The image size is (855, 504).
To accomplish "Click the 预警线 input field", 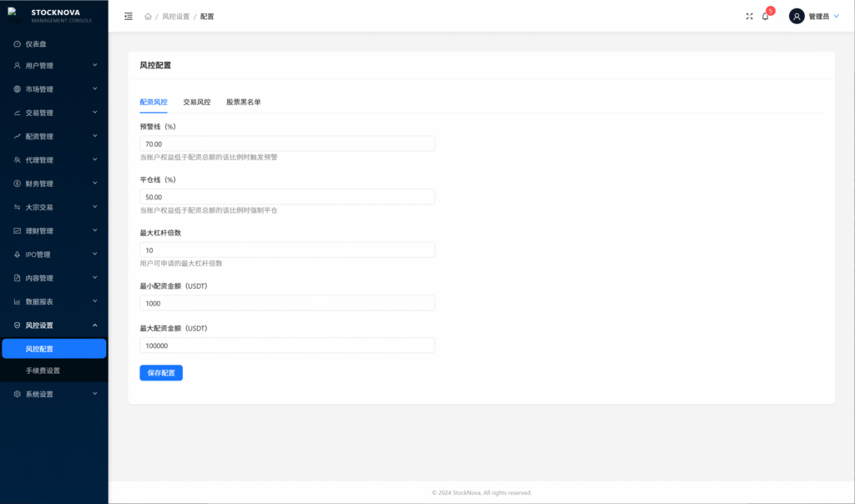I will [x=286, y=144].
